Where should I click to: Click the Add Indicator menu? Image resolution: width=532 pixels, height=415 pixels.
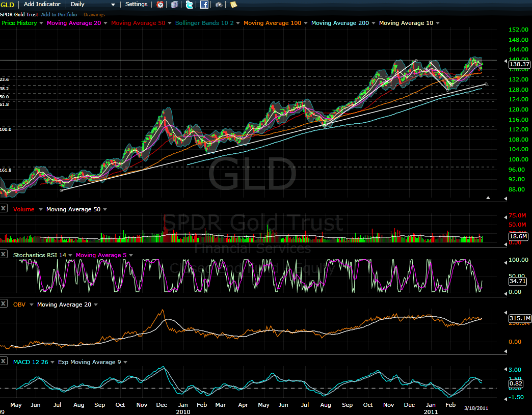pos(42,5)
